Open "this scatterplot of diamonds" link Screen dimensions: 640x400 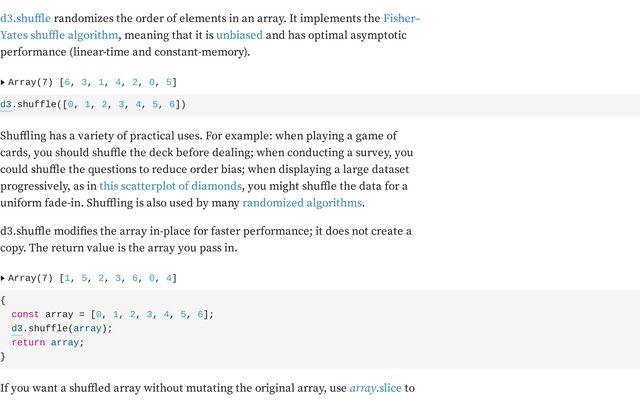pos(170,186)
